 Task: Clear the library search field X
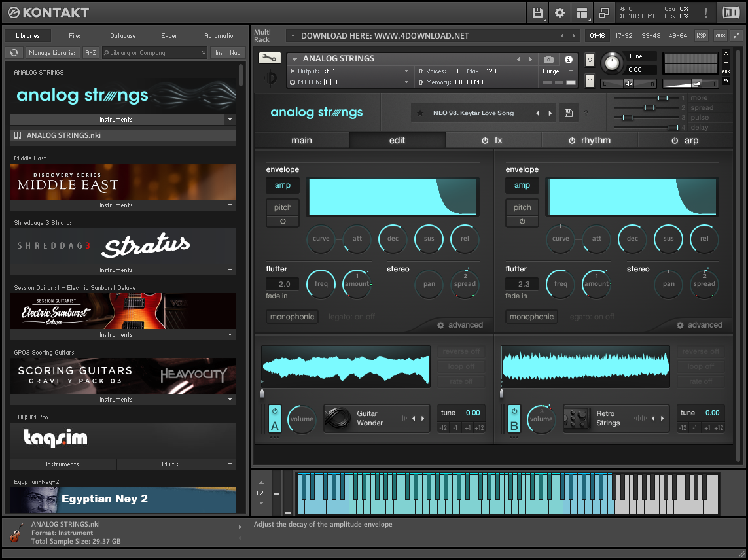tap(204, 53)
